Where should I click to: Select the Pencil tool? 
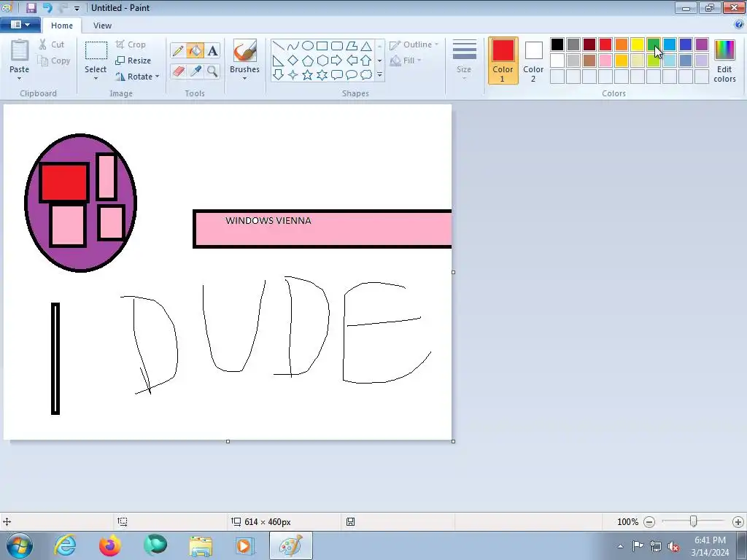[x=178, y=50]
